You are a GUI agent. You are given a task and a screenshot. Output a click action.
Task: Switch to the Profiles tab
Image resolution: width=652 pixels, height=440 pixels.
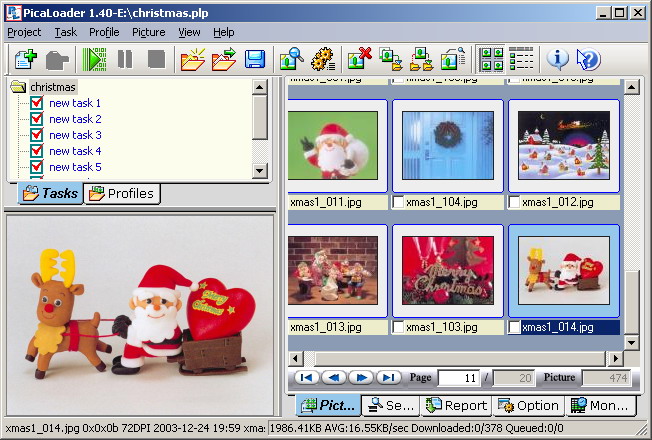tap(121, 193)
